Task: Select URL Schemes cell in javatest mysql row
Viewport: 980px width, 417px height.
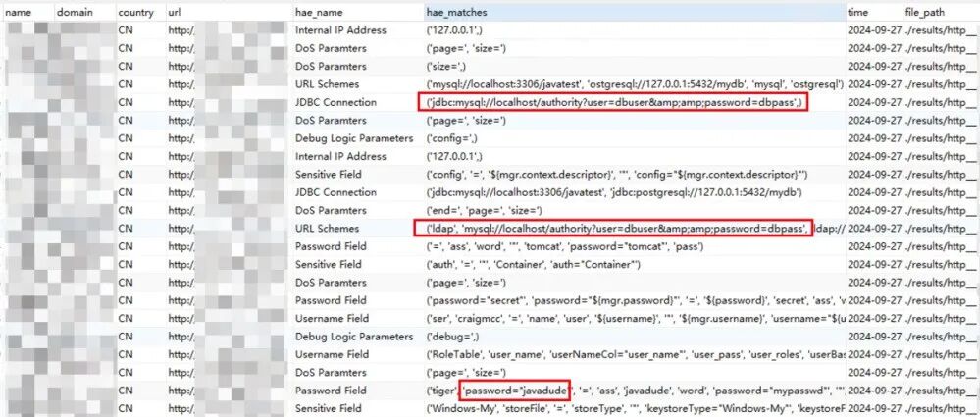Action: [357, 84]
